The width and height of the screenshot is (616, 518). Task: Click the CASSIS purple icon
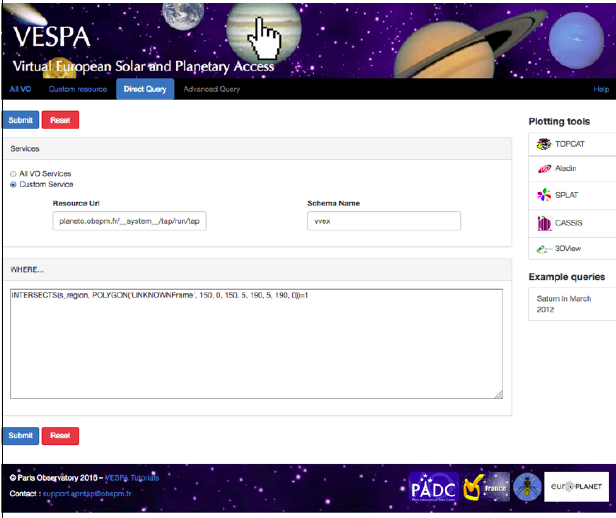coord(544,223)
